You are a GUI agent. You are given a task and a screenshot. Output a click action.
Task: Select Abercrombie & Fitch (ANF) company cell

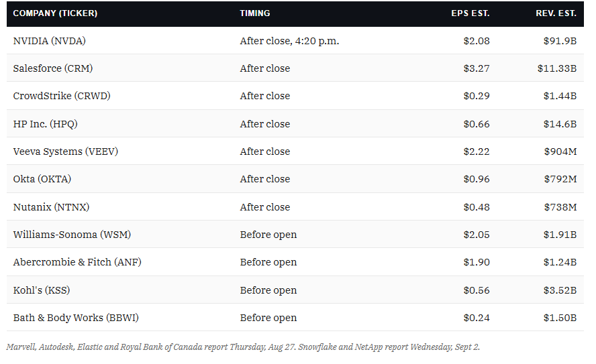(77, 262)
